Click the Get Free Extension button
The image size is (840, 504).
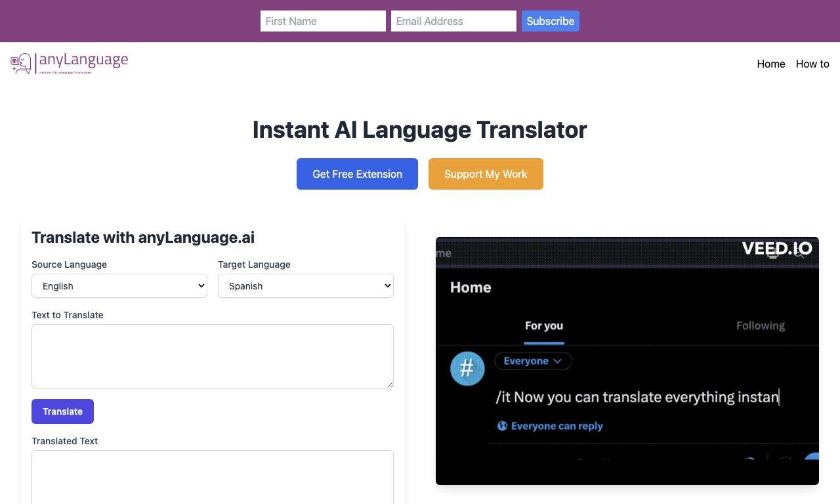[x=357, y=174]
